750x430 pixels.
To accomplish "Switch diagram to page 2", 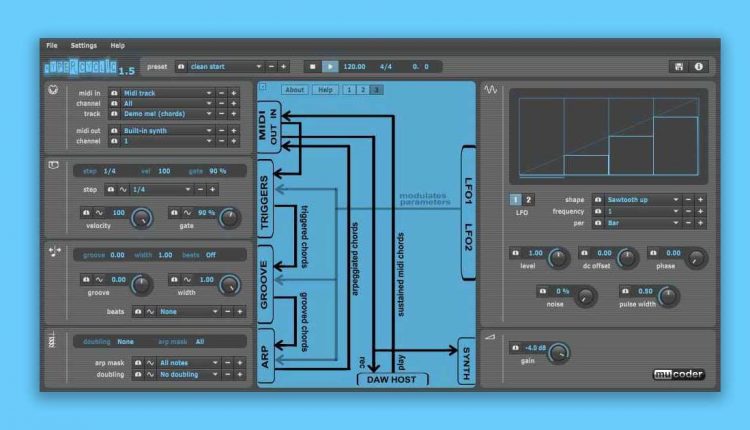I will pos(363,89).
